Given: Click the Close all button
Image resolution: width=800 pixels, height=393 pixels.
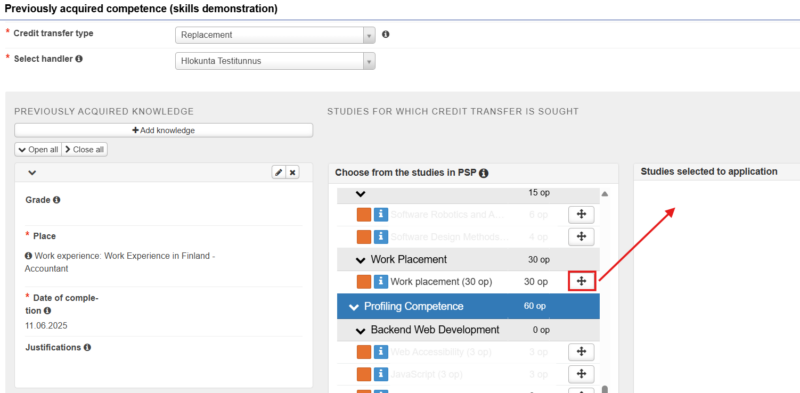Looking at the screenshot, I should pyautogui.click(x=84, y=150).
